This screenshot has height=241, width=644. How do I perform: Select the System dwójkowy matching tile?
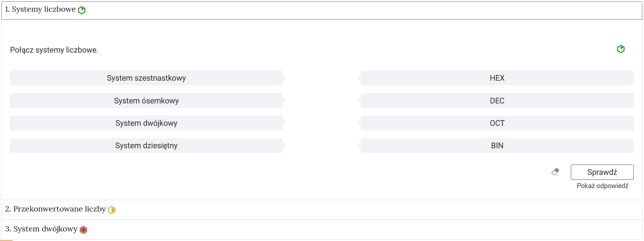[x=146, y=123]
